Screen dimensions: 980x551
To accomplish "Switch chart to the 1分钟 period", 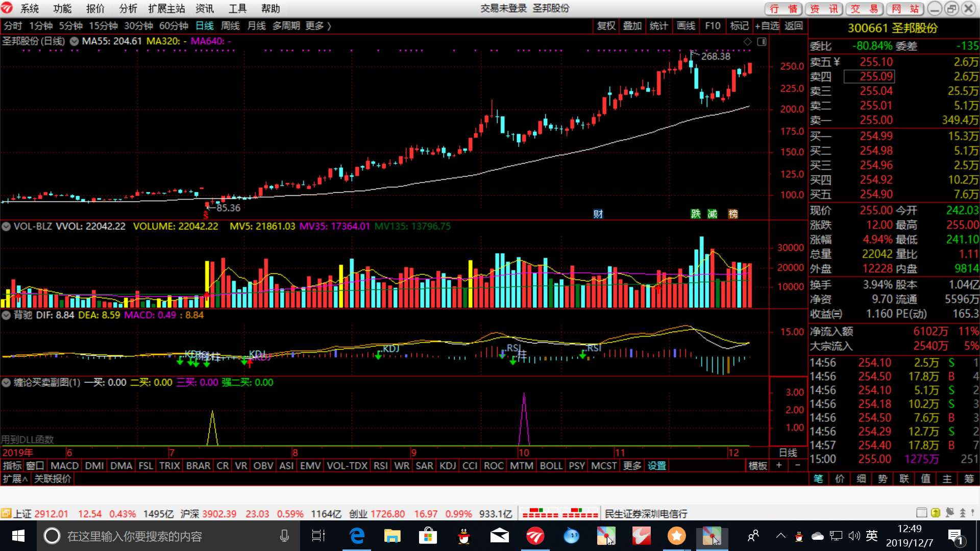I will [x=41, y=26].
